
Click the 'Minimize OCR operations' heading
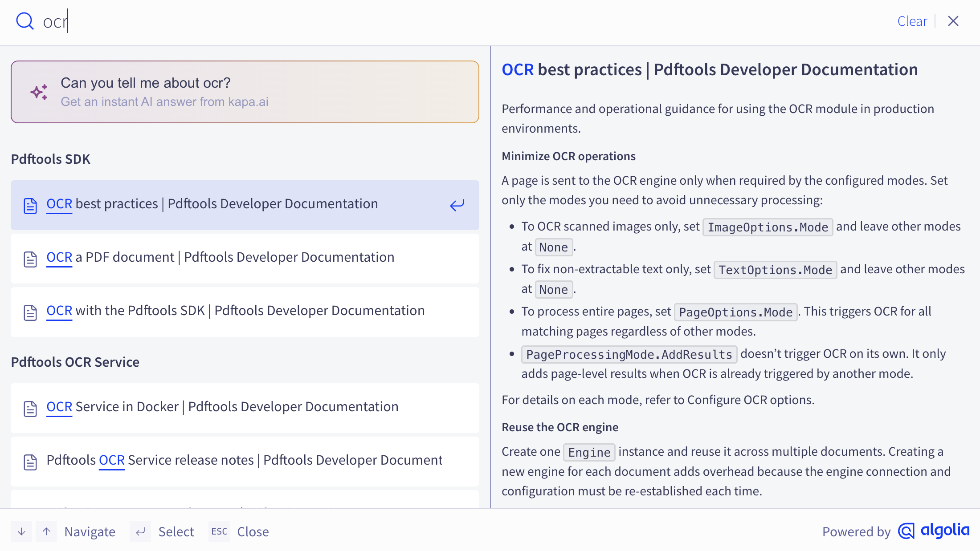[x=568, y=156]
